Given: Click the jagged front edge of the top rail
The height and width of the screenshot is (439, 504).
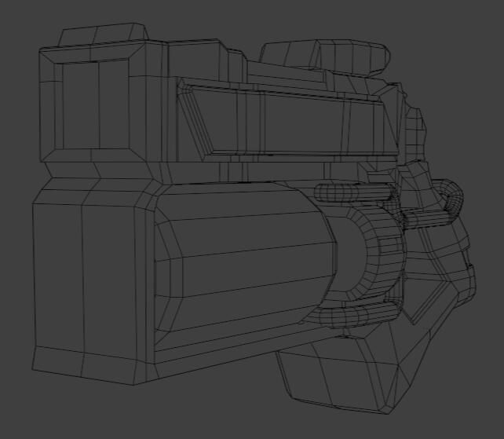Looking at the screenshot, I should point(412,126).
